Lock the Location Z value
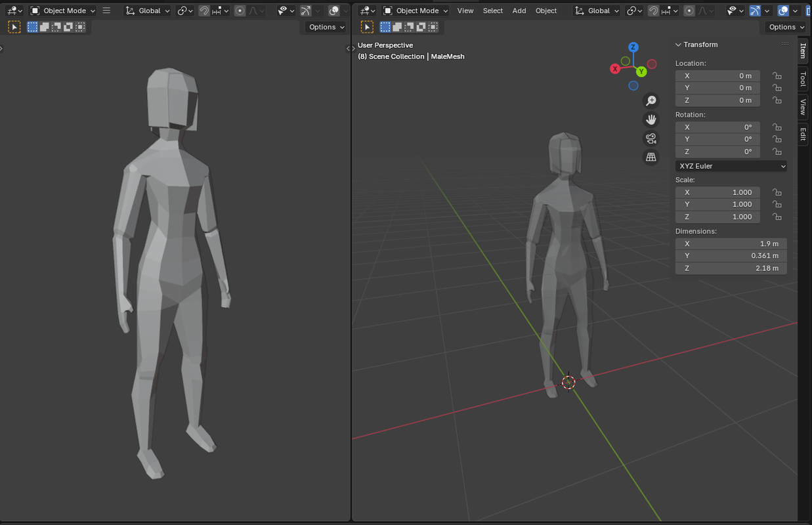Image resolution: width=812 pixels, height=525 pixels. click(777, 100)
